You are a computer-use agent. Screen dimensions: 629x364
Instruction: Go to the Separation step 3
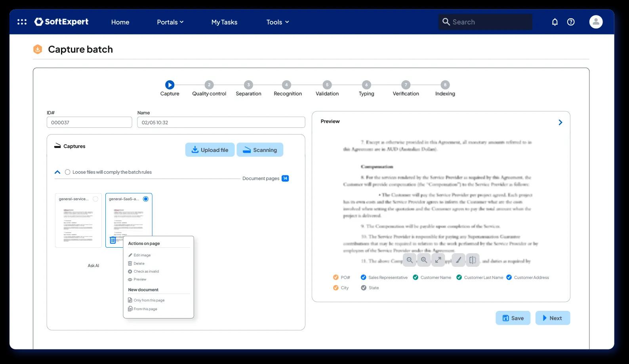tap(248, 85)
